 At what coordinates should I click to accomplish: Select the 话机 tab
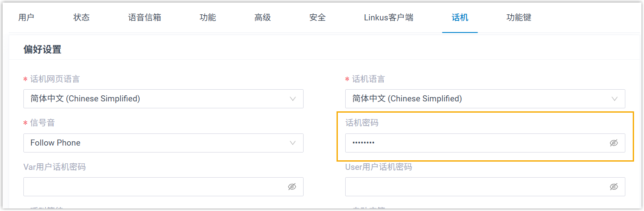460,18
